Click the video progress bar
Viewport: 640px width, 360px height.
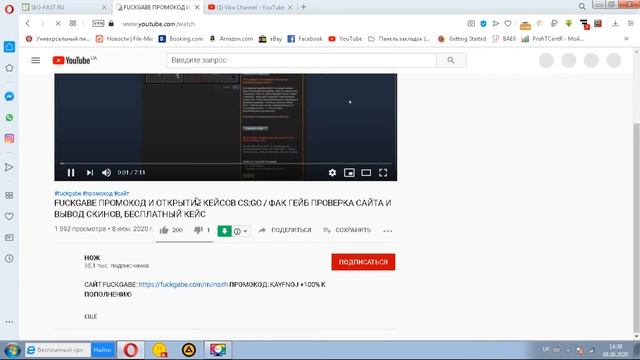coord(225,163)
